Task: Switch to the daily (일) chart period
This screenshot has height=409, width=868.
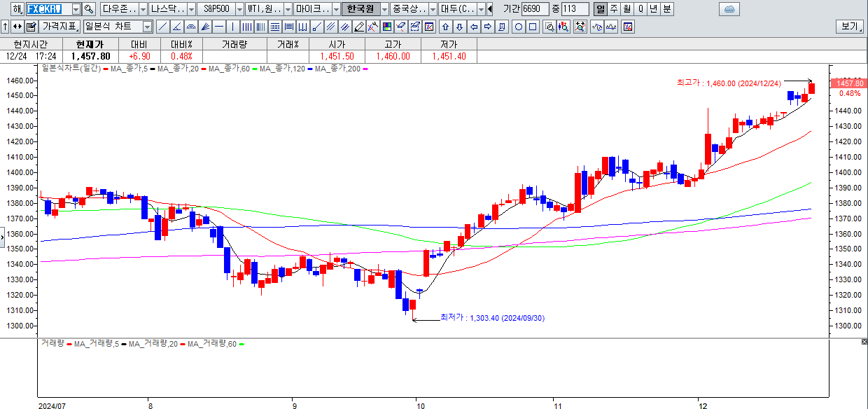Action: point(600,9)
